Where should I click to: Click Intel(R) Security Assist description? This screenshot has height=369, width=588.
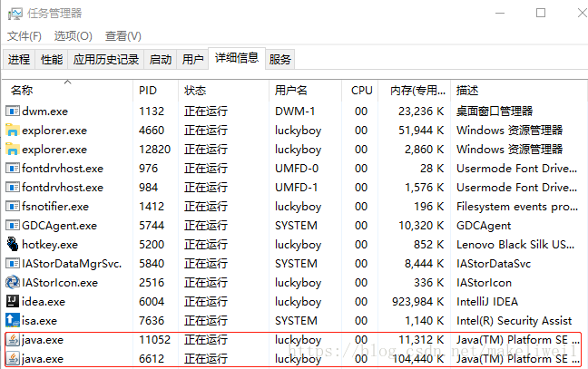pos(514,321)
